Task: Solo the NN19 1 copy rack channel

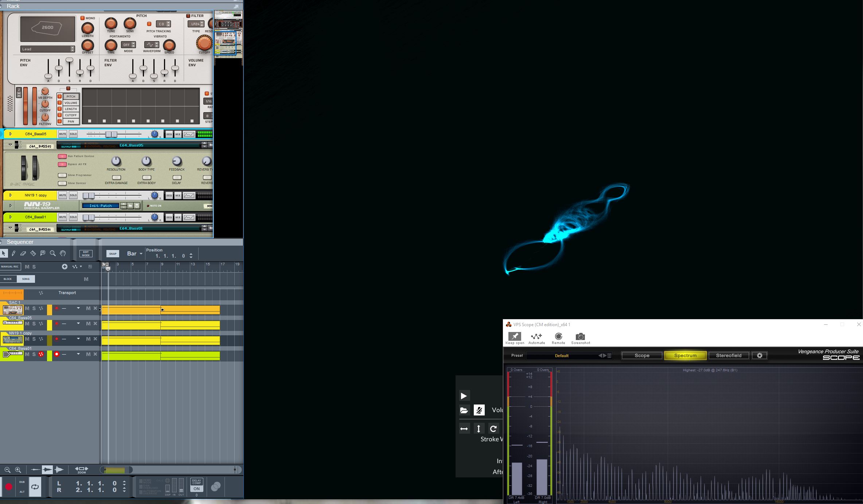Action: [x=73, y=195]
